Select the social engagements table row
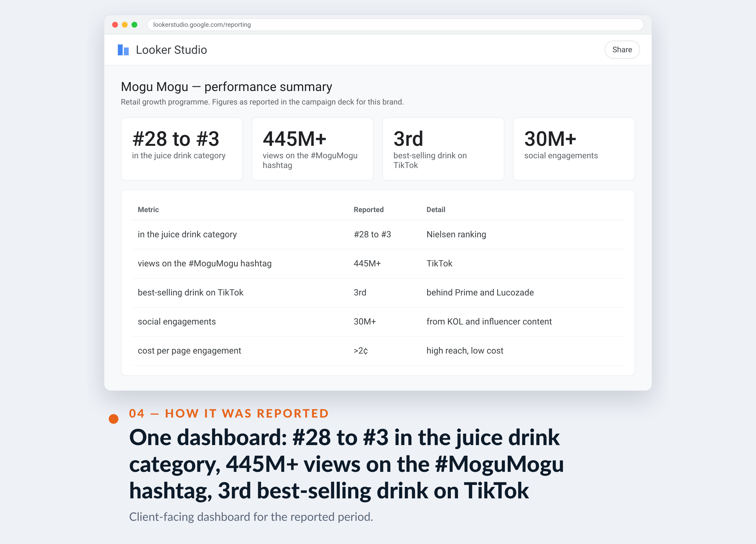 coord(378,322)
